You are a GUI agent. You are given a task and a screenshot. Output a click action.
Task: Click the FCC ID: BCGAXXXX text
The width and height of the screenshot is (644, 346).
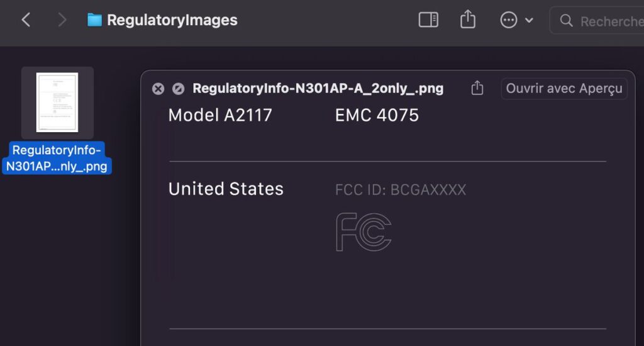tap(401, 190)
